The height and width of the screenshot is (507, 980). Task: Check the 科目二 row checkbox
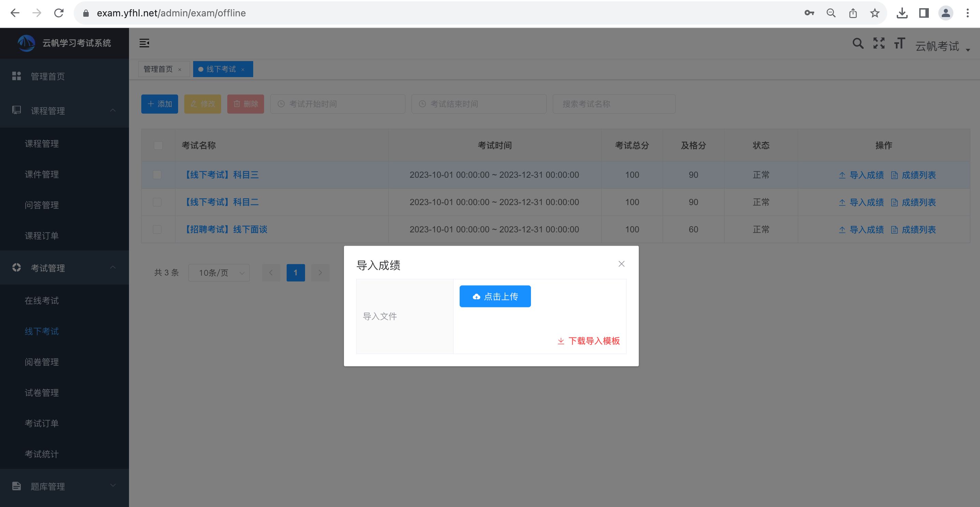click(x=157, y=202)
